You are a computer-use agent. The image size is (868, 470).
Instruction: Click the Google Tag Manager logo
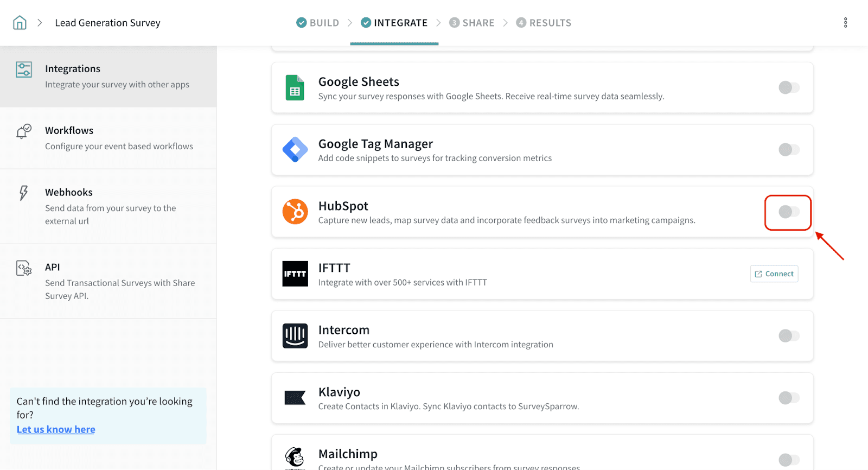tap(295, 150)
